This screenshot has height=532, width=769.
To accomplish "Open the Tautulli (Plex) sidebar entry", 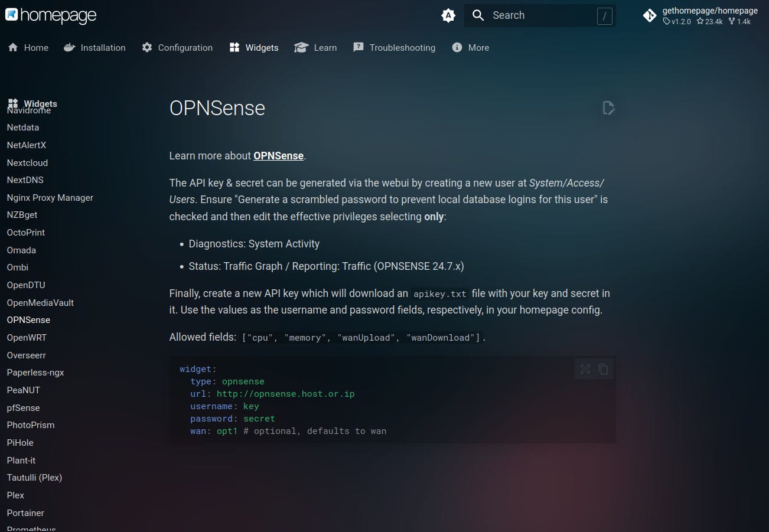I will tap(34, 478).
